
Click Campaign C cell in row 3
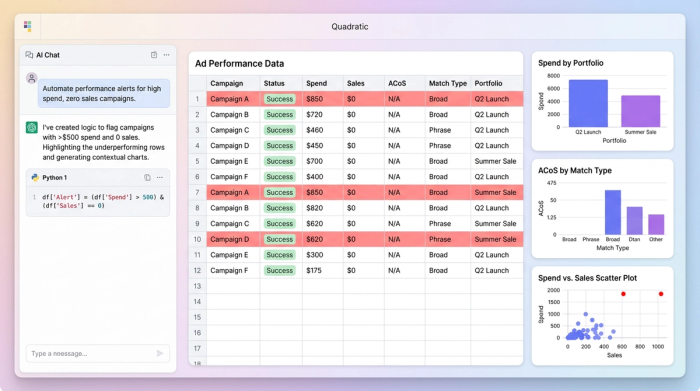233,130
